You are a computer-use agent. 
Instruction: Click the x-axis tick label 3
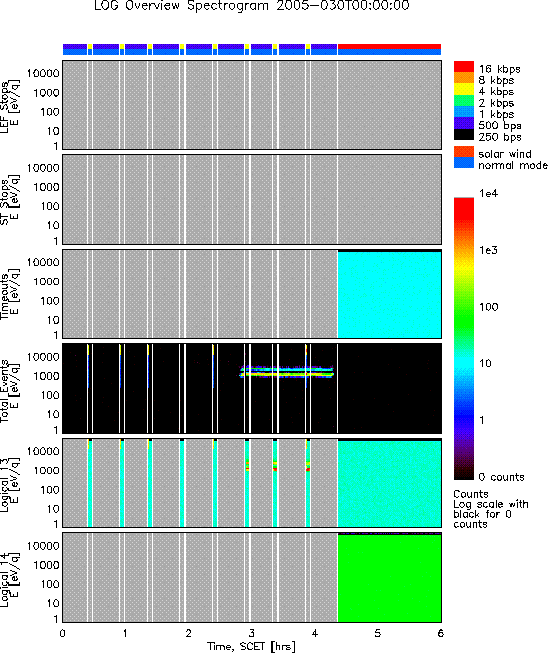tap(252, 633)
